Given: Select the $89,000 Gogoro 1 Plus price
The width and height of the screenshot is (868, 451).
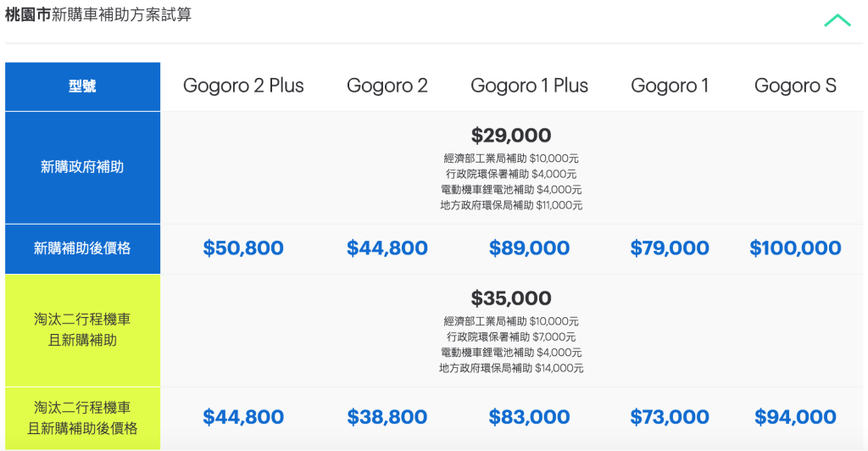Looking at the screenshot, I should point(529,248).
